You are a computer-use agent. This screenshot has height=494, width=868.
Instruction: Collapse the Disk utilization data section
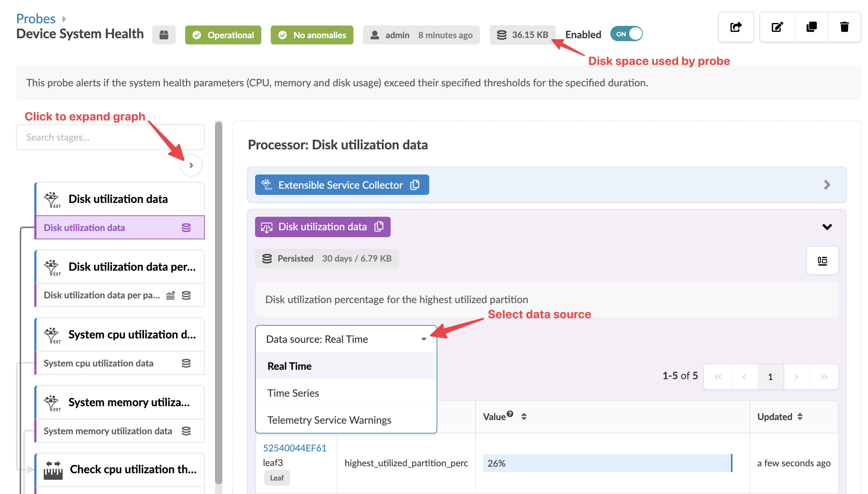click(x=827, y=227)
